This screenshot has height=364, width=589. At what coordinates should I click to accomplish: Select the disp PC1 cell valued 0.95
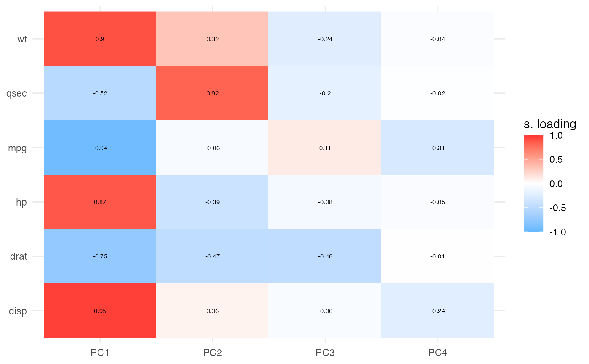point(100,311)
